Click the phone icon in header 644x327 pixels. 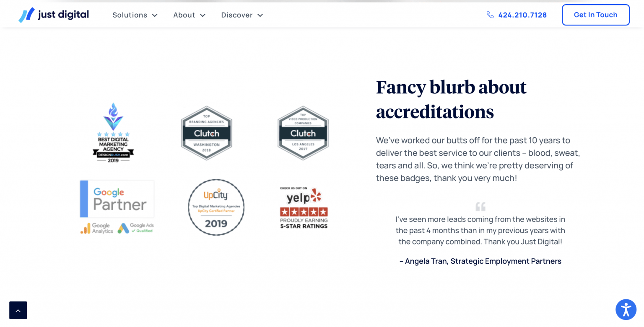pos(490,15)
